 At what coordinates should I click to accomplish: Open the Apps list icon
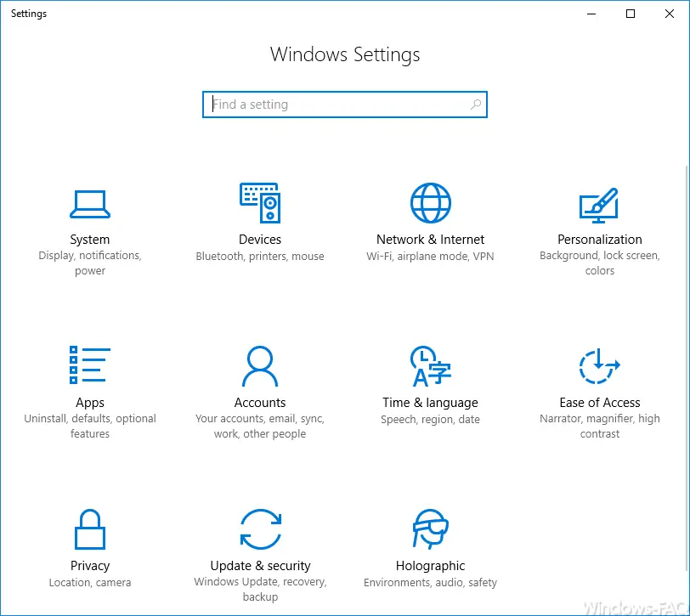pyautogui.click(x=90, y=365)
